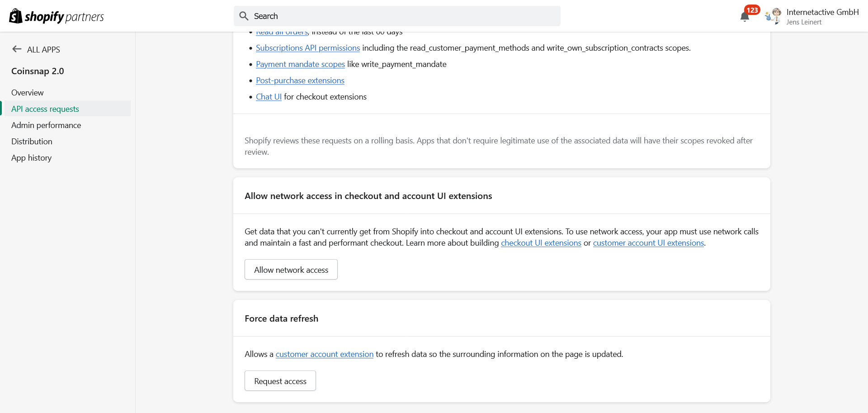Open the user avatar account menu

tap(774, 16)
